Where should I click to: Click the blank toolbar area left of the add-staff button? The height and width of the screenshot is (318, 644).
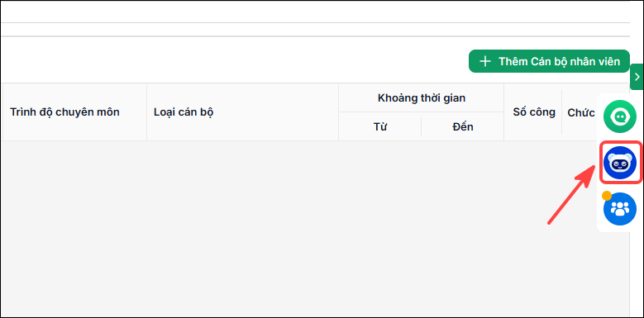pyautogui.click(x=234, y=62)
